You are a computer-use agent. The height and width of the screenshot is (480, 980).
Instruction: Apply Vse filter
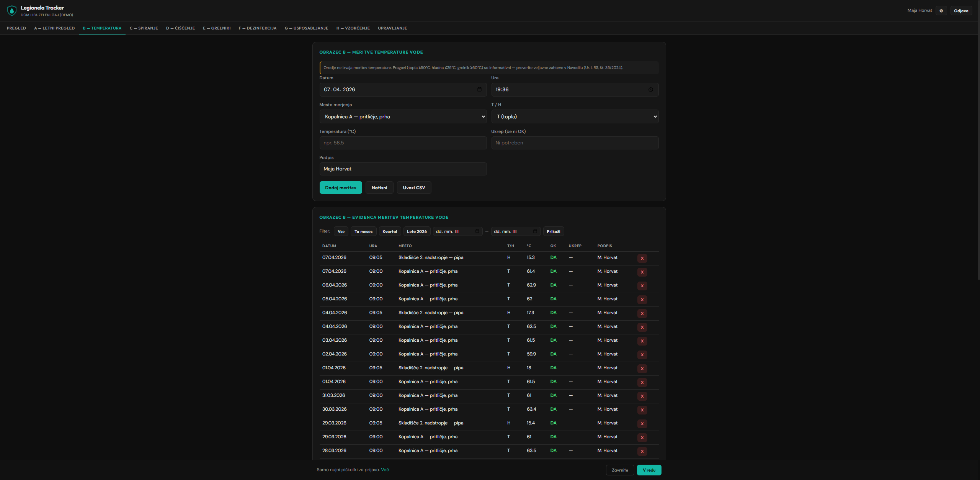341,231
